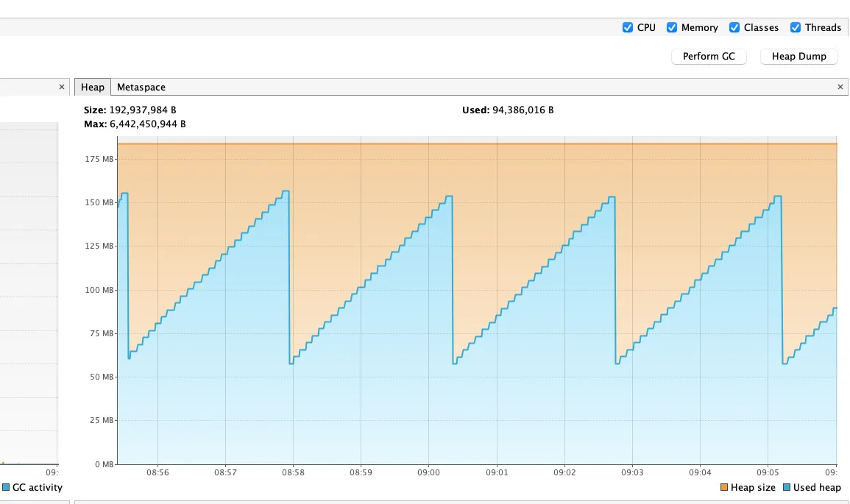The width and height of the screenshot is (850, 504).
Task: Close the left-hand graph panel
Action: click(x=62, y=87)
